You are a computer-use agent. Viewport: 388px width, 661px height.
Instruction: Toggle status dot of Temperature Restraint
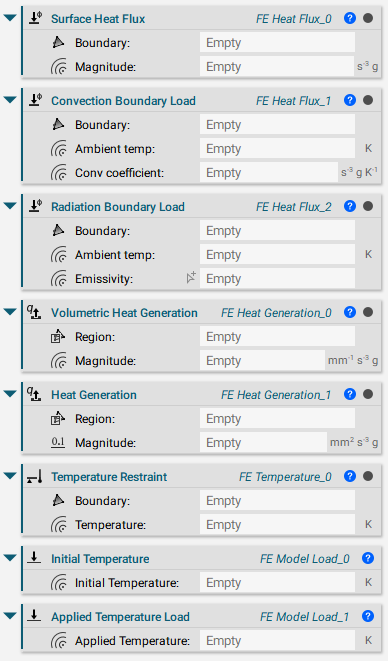[368, 476]
